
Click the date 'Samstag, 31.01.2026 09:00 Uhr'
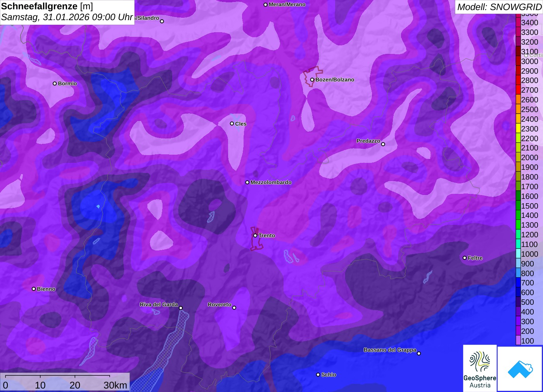(x=67, y=17)
